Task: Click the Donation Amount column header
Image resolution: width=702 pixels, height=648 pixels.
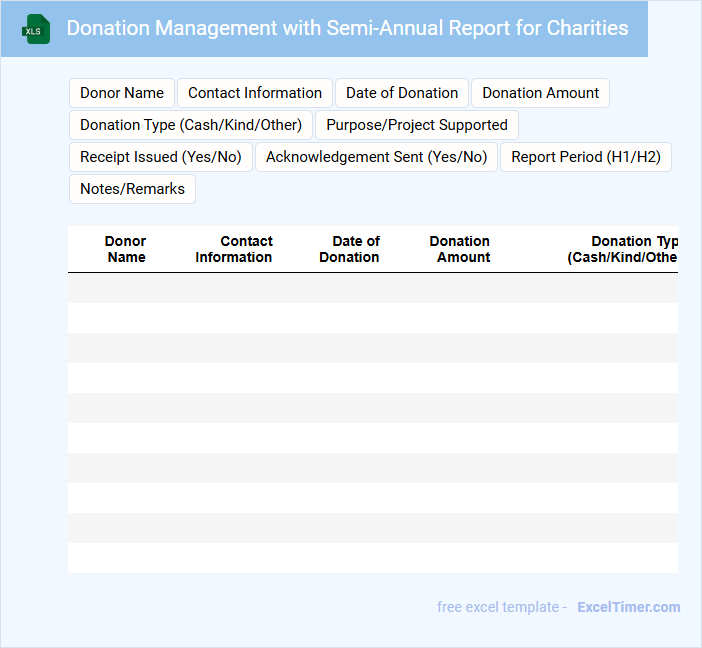Action: pyautogui.click(x=460, y=249)
